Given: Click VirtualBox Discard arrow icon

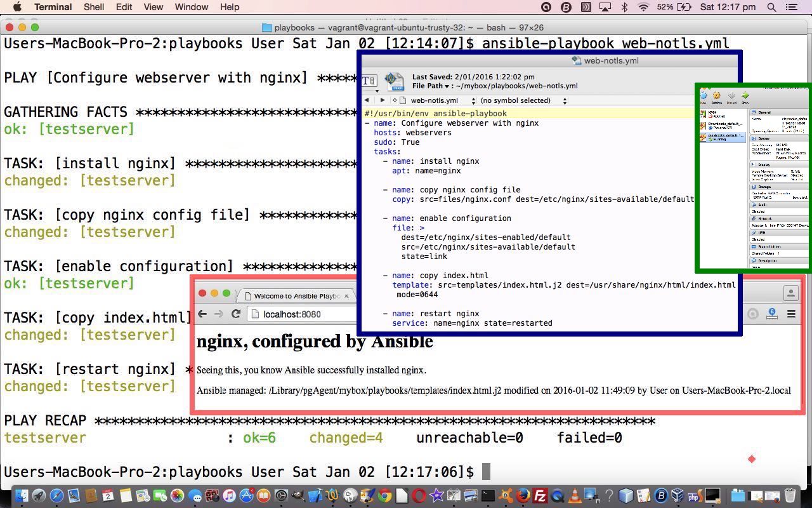Looking at the screenshot, I should [x=731, y=97].
